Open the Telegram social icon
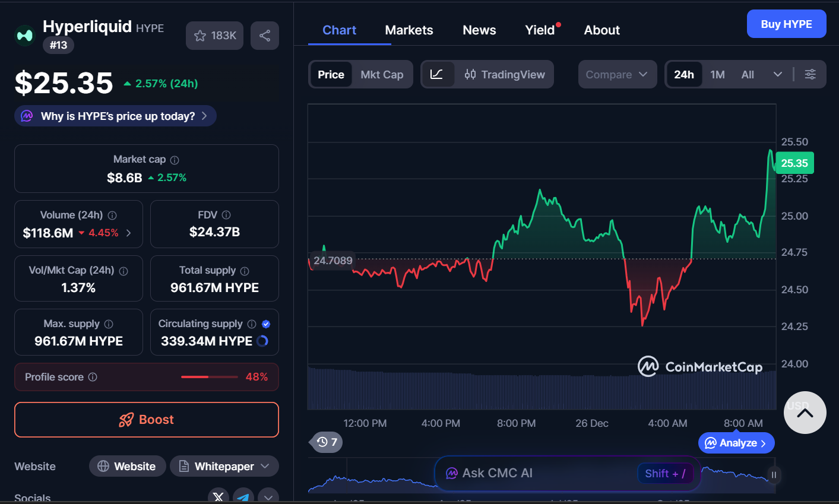Screen dimensions: 839x504 click(x=243, y=496)
